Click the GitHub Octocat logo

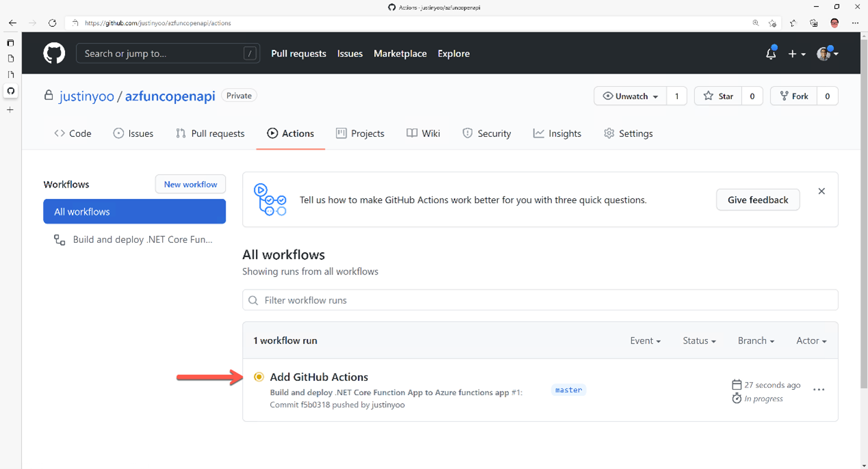tap(54, 53)
